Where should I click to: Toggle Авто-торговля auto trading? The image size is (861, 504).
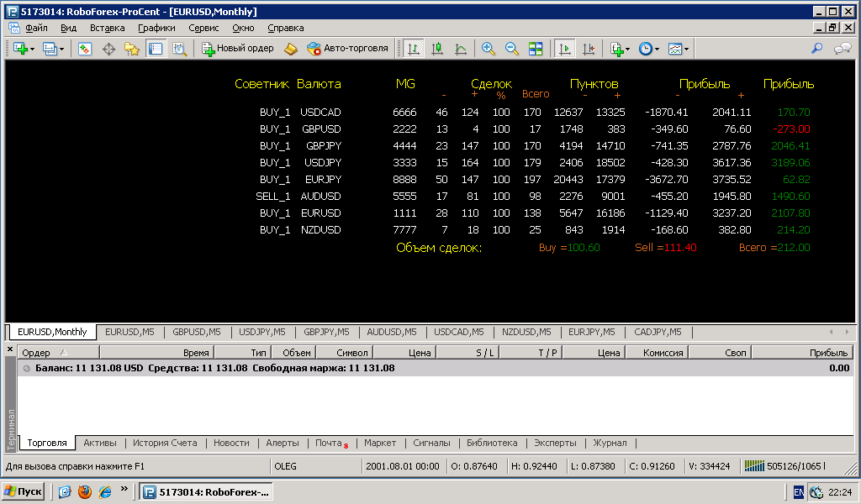coord(347,49)
